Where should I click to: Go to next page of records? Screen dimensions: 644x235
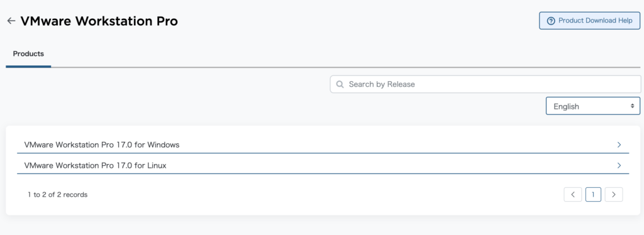pos(614,194)
